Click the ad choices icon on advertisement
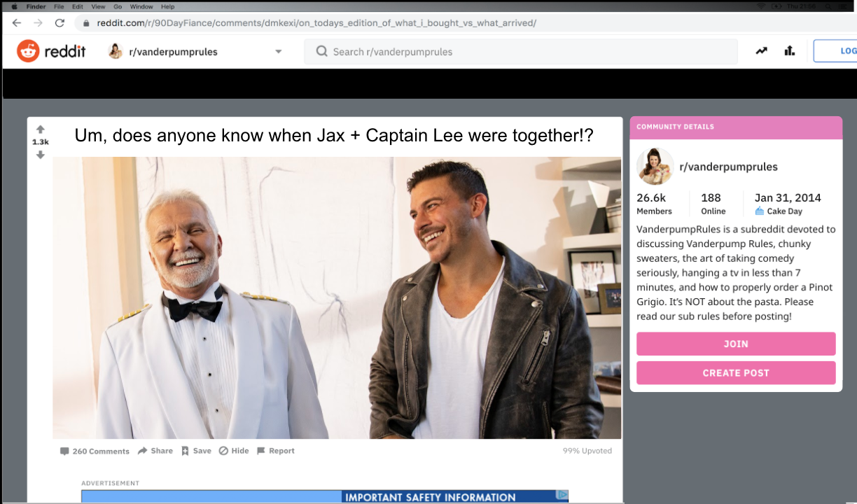Image resolution: width=857 pixels, height=504 pixels. coord(562,495)
